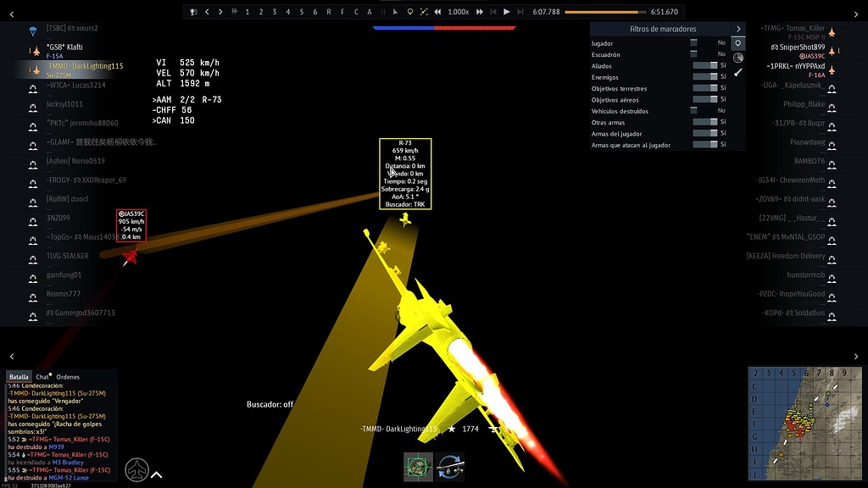868x488 pixels.
Task: Click the film camera icon in the playback bar
Action: pos(235,10)
